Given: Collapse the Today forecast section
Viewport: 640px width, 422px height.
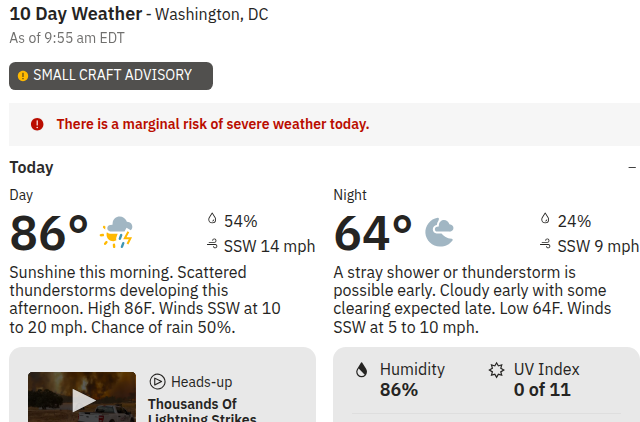Looking at the screenshot, I should tap(632, 167).
